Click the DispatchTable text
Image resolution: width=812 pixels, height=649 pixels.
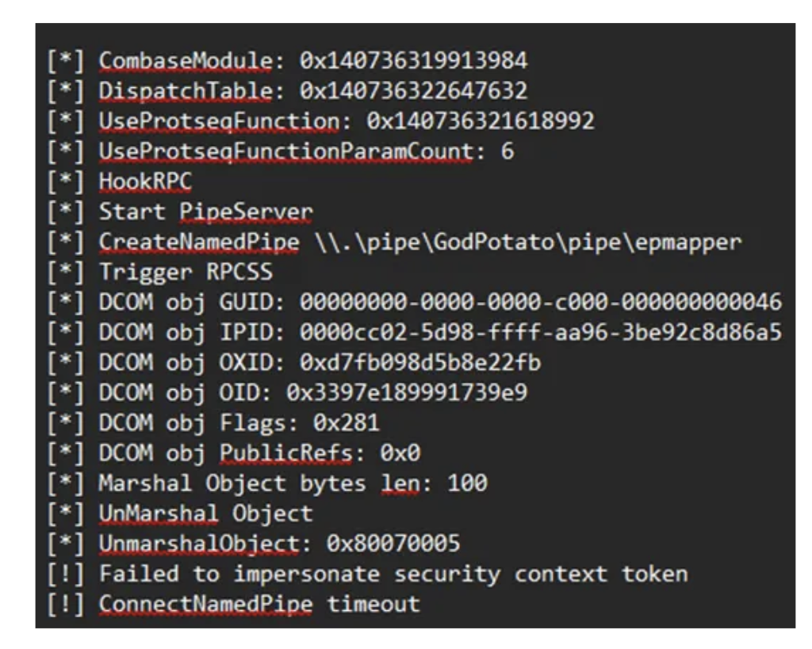(x=186, y=91)
